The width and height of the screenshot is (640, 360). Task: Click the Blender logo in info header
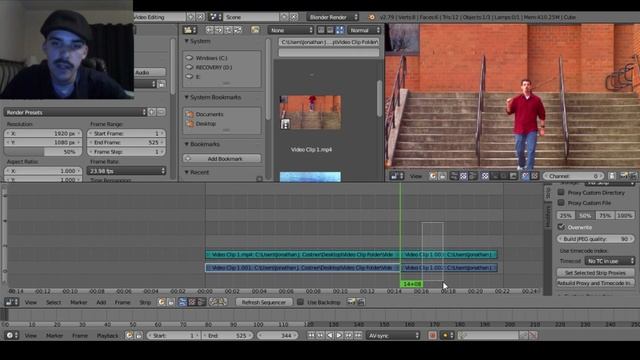click(x=371, y=17)
